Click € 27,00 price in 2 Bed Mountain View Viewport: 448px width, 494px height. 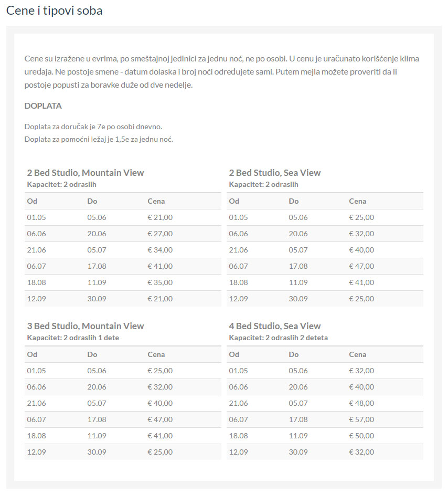(160, 234)
